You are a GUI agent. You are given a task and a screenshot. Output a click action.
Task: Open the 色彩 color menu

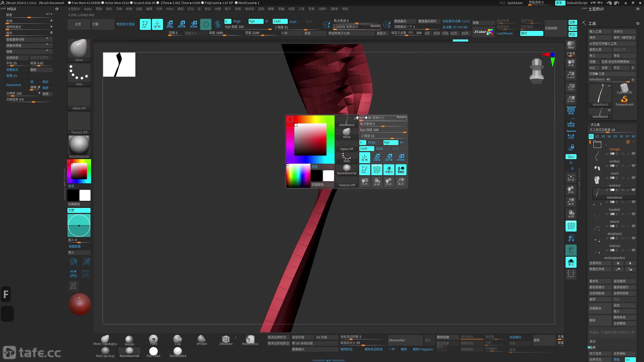pos(109,9)
